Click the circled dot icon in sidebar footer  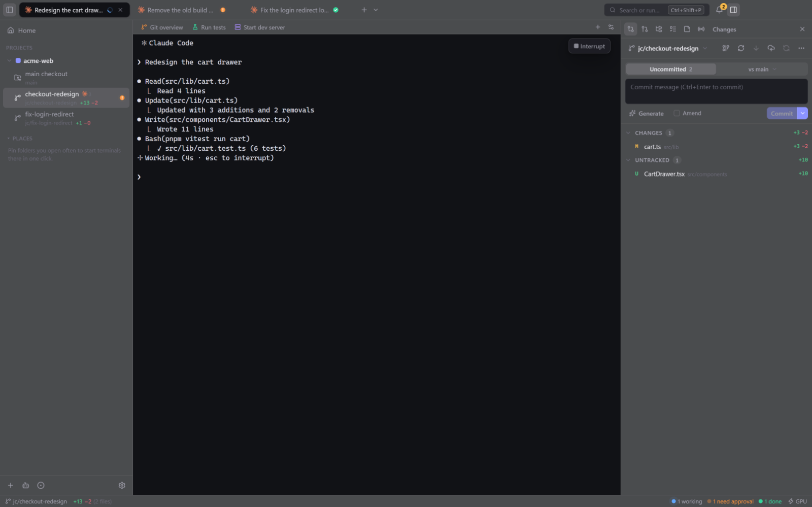41,485
